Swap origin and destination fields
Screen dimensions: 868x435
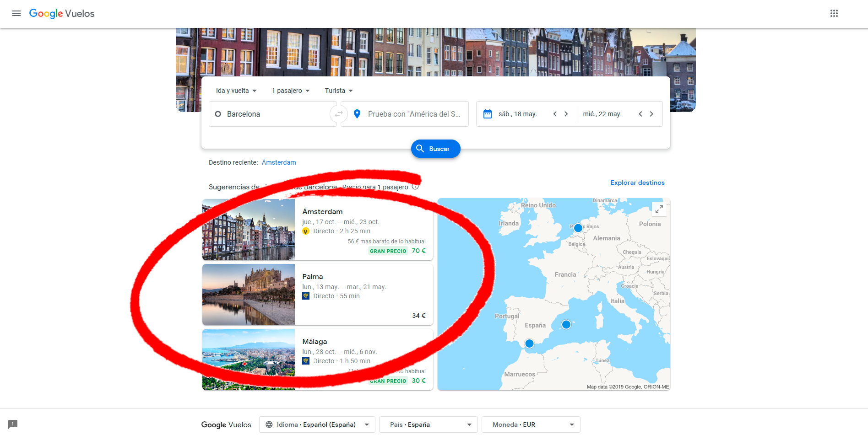339,114
